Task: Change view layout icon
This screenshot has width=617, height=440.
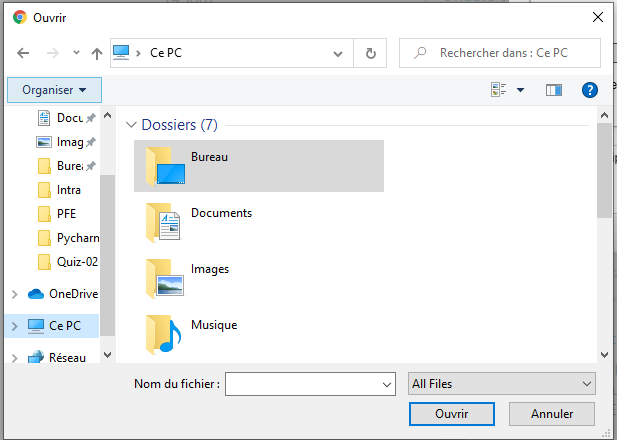Action: click(499, 90)
